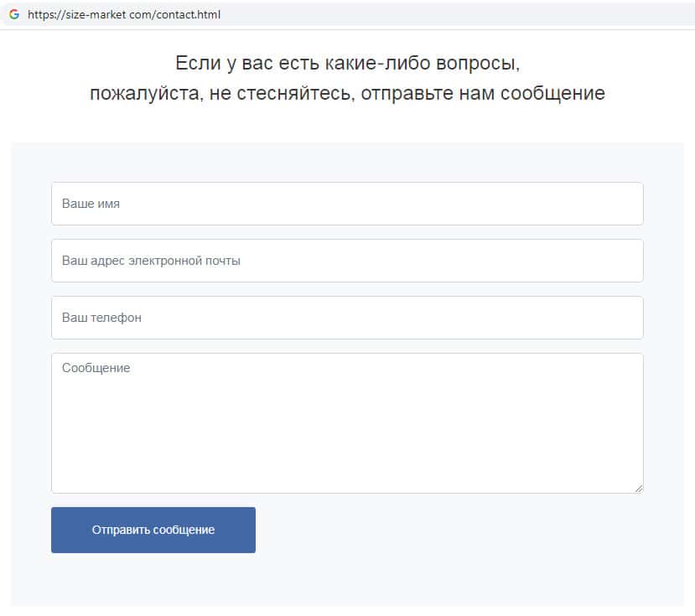Click the resize handle of the Сообщение textarea

[x=638, y=488]
